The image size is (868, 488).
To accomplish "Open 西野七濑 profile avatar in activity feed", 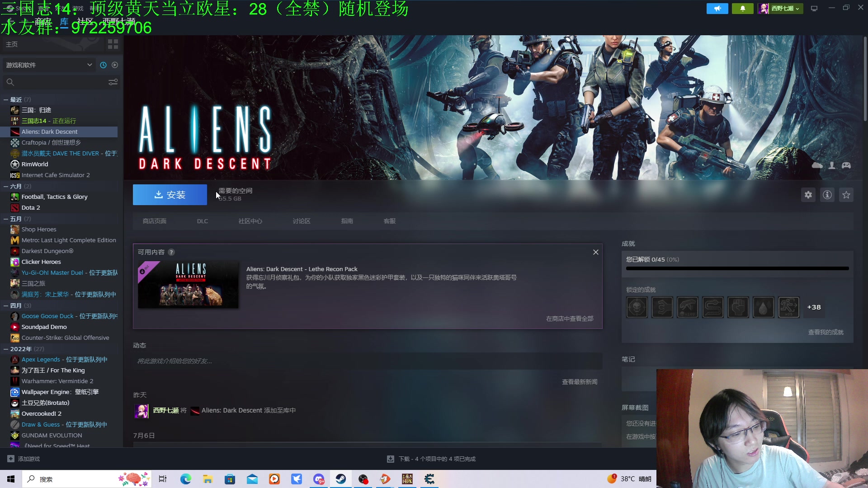I will click(142, 411).
